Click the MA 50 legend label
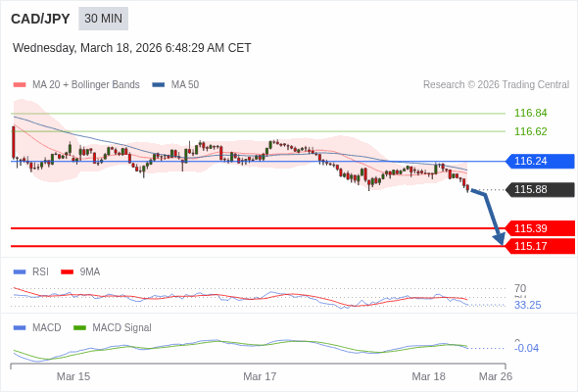This screenshot has width=578, height=392. (185, 85)
